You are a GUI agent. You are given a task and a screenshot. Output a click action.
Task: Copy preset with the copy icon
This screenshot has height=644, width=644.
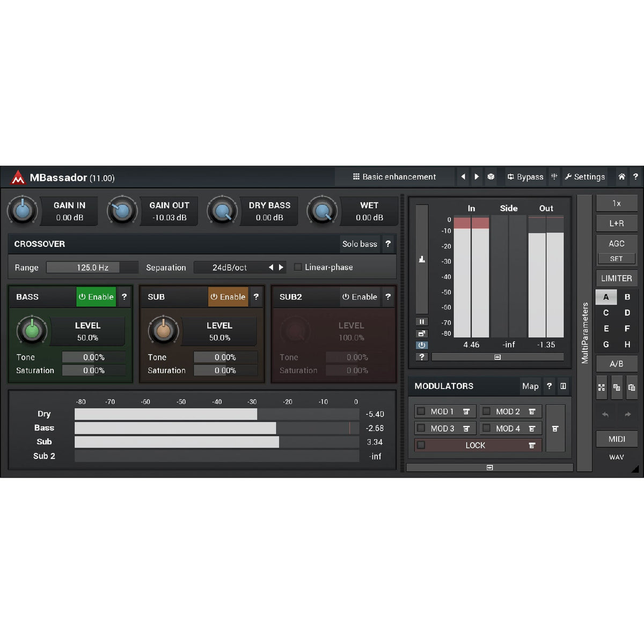617,387
